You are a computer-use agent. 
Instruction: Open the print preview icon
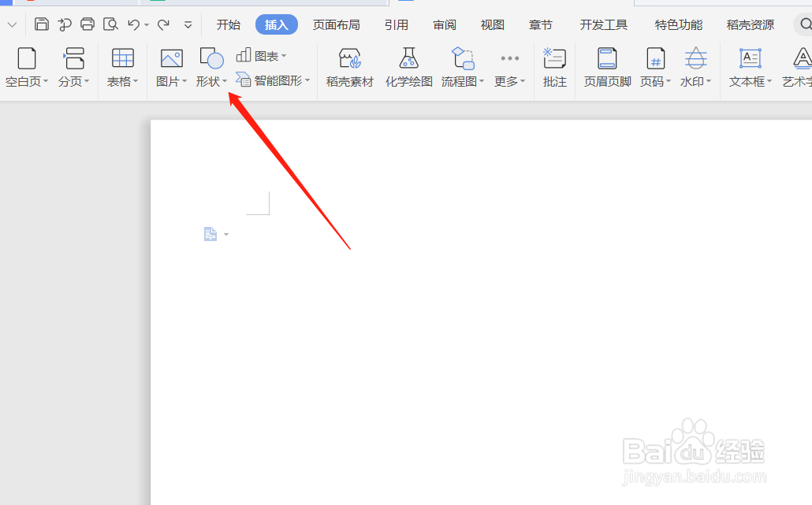[x=110, y=24]
